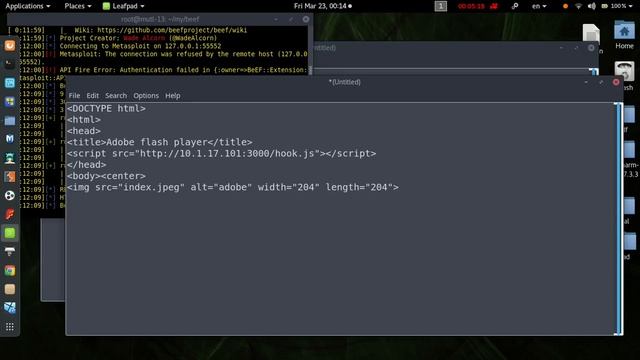Show all applications grid in the dock
Image resolution: width=640 pixels, height=360 pixels.
coord(10,327)
